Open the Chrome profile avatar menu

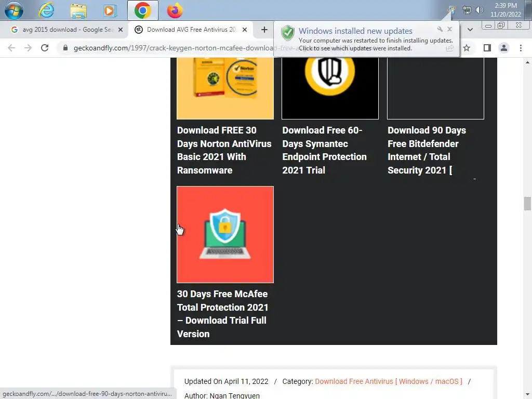click(504, 48)
